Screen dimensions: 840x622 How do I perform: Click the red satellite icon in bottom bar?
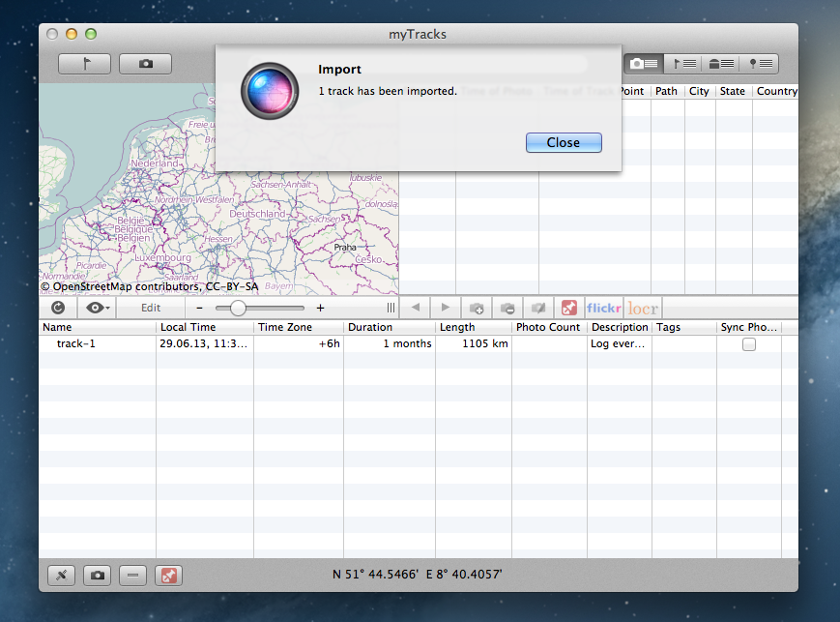168,576
